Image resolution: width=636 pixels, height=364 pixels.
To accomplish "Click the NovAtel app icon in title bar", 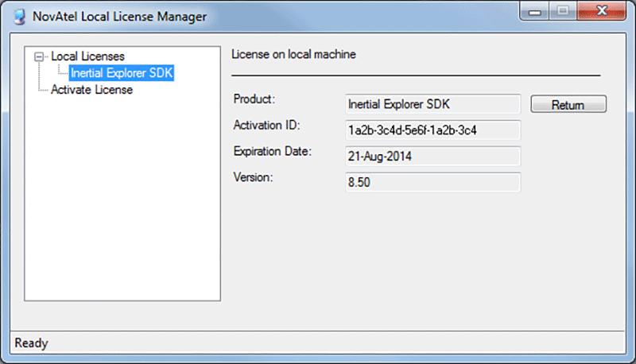I will 19,17.
